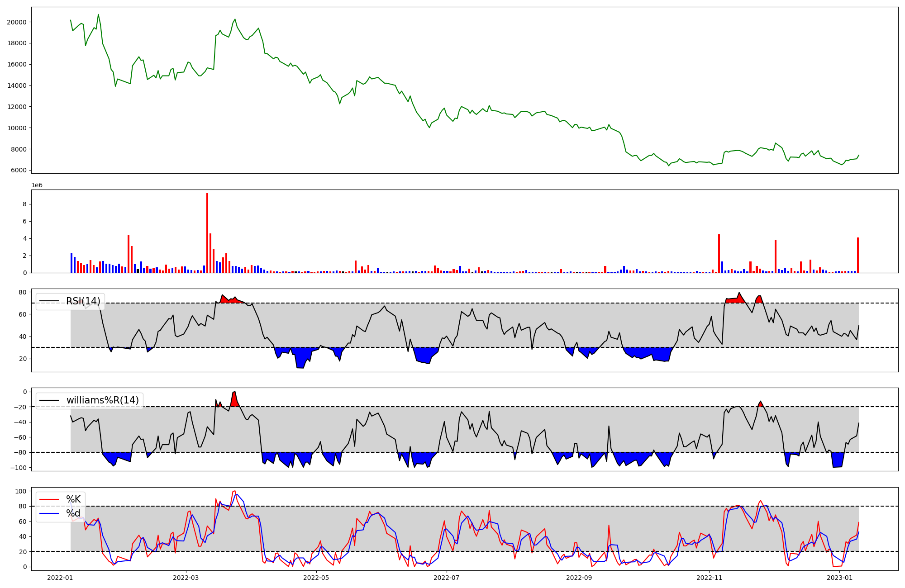Screen dimensions: 905x588
Task: Click the −100 tick on Williams %R axis
Action: click(18, 468)
